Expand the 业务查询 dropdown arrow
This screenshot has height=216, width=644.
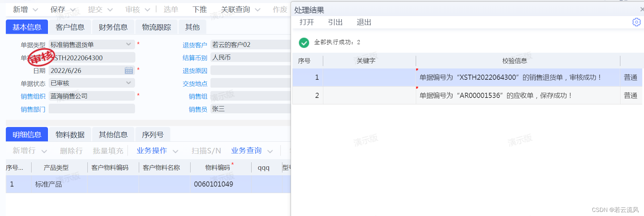pyautogui.click(x=270, y=151)
